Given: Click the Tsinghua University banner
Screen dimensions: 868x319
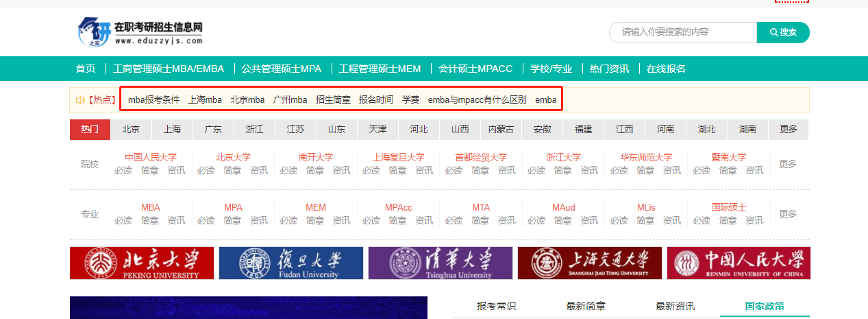Looking at the screenshot, I should click(441, 263).
